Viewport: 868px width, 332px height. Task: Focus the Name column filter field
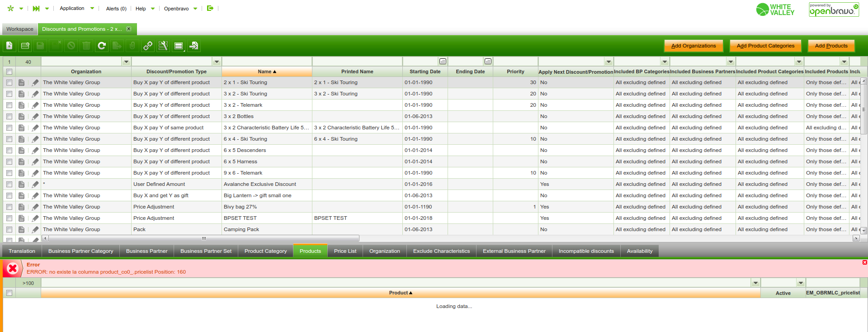click(267, 62)
